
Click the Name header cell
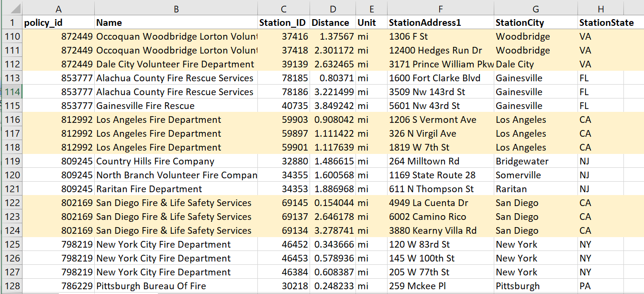(176, 22)
